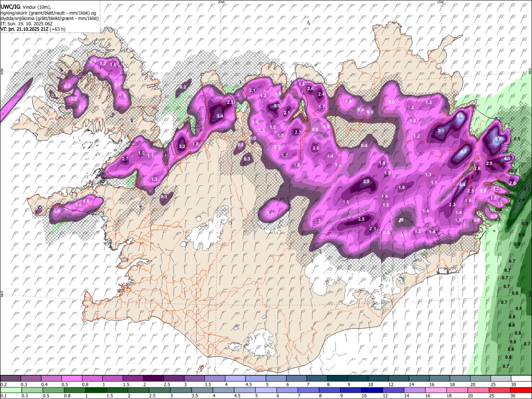The height and width of the screenshot is (399, 532).
Task: Choose the light pink 16–18 swatch in lower scale
Action: click(436, 390)
